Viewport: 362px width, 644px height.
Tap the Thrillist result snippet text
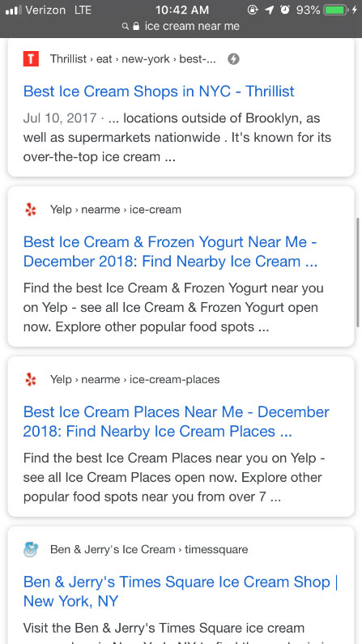click(177, 138)
